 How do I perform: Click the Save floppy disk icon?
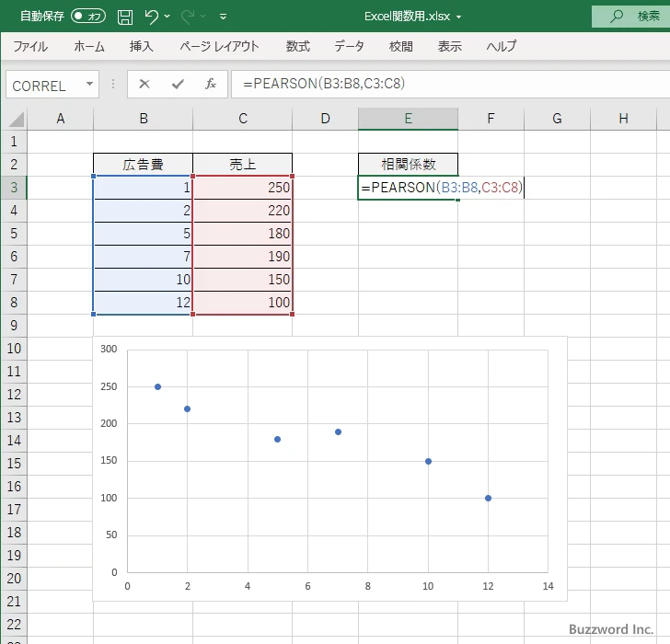click(x=125, y=17)
